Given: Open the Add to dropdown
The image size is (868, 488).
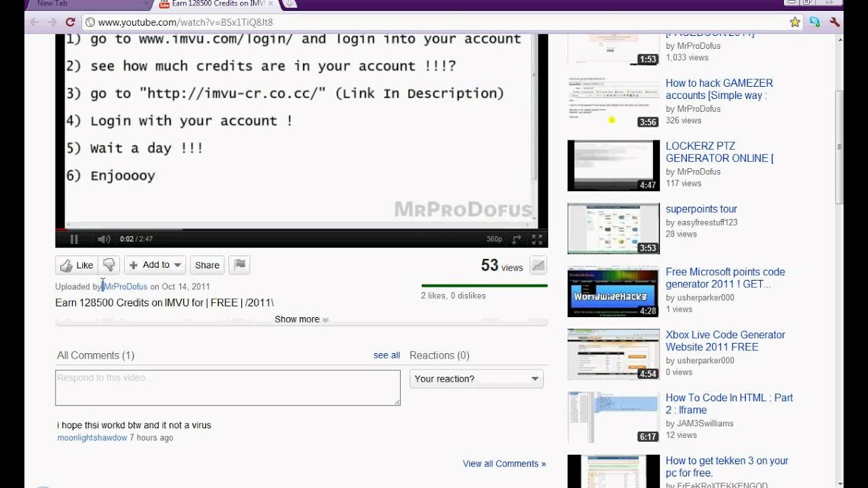Looking at the screenshot, I should coord(155,265).
